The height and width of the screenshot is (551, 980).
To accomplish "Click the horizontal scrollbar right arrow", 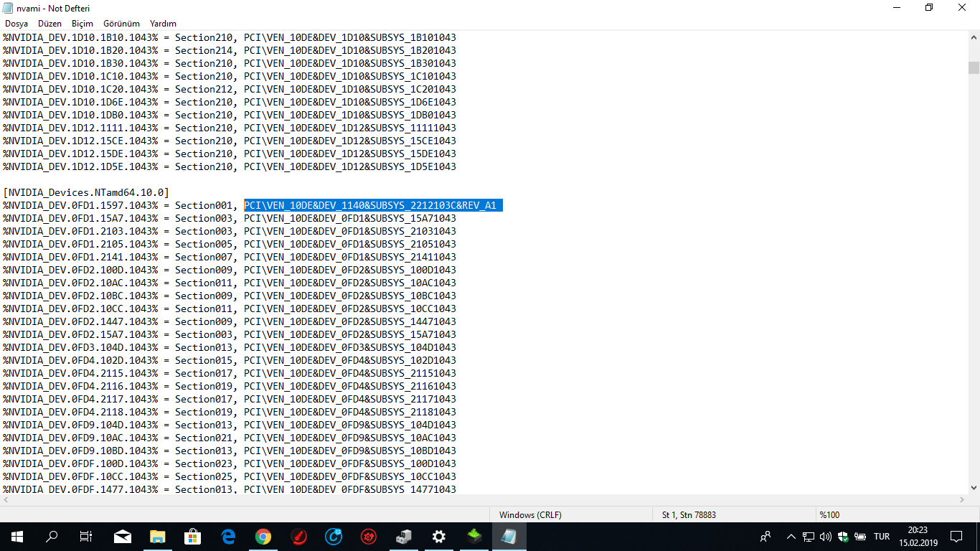I will 961,499.
